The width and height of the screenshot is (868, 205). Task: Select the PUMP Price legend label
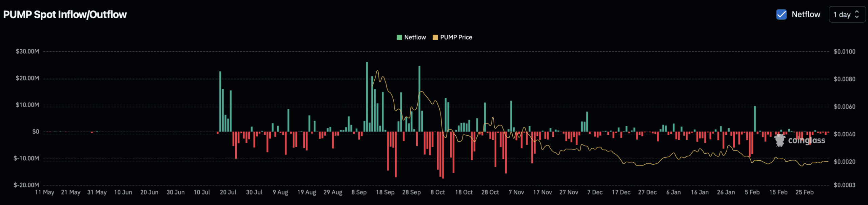point(456,37)
